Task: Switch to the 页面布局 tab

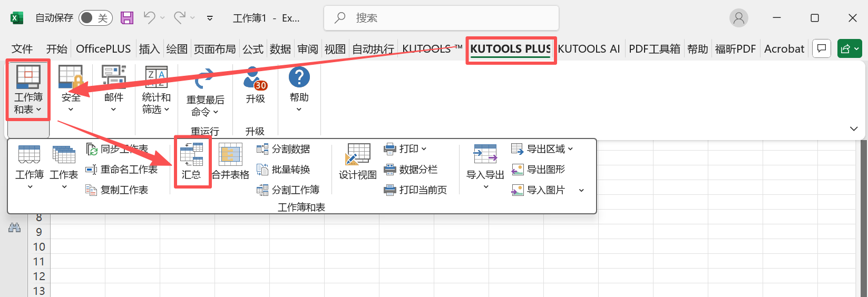Action: tap(215, 49)
